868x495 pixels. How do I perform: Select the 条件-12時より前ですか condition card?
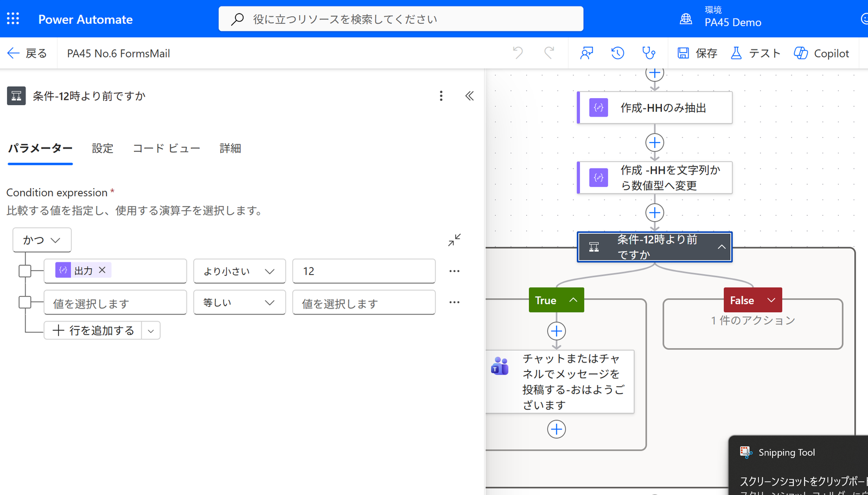[x=655, y=247]
